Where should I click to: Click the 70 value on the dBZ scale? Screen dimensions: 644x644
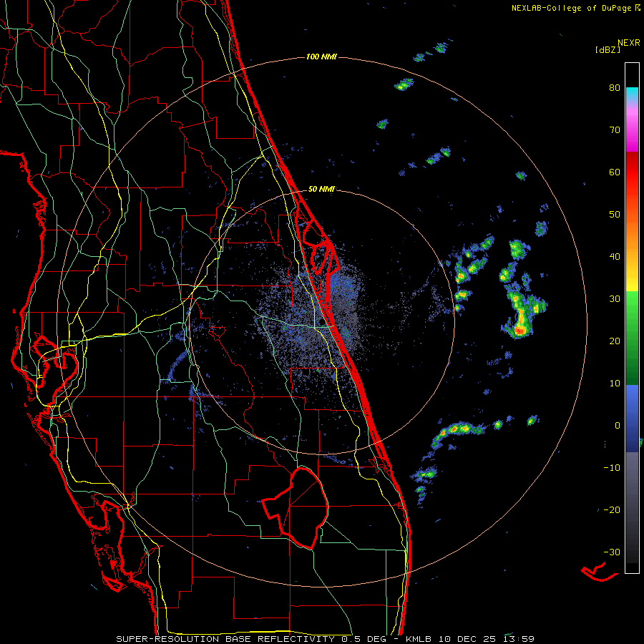[x=615, y=130]
